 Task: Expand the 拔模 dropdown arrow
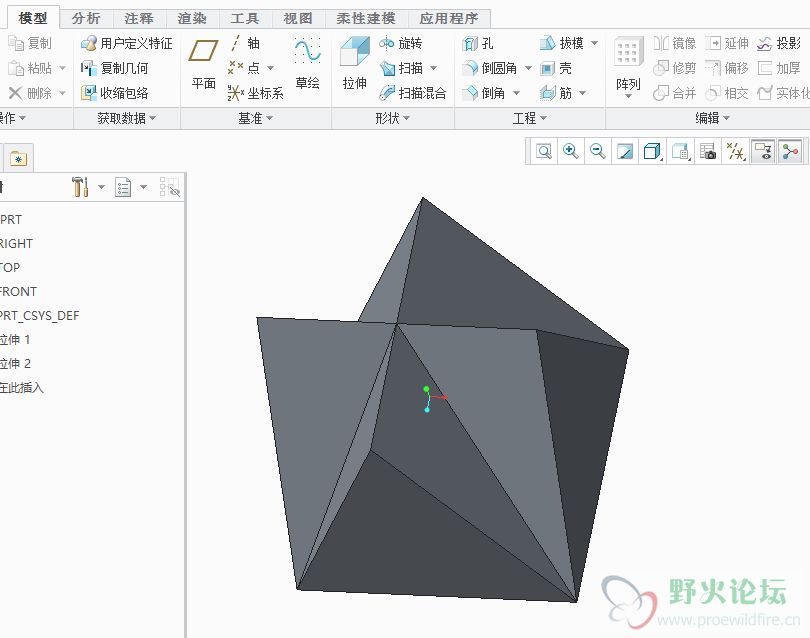595,43
